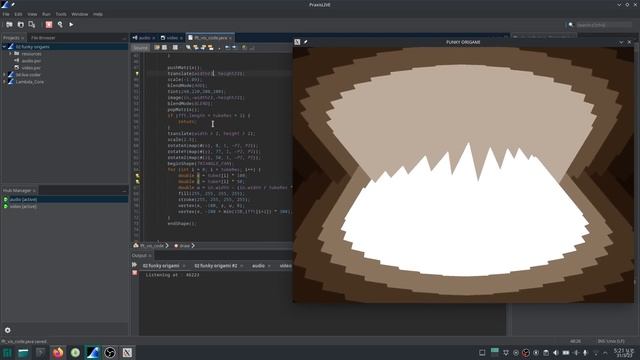Select audio.pxr in project tree
This screenshot has height=360, width=640.
pyautogui.click(x=31, y=61)
